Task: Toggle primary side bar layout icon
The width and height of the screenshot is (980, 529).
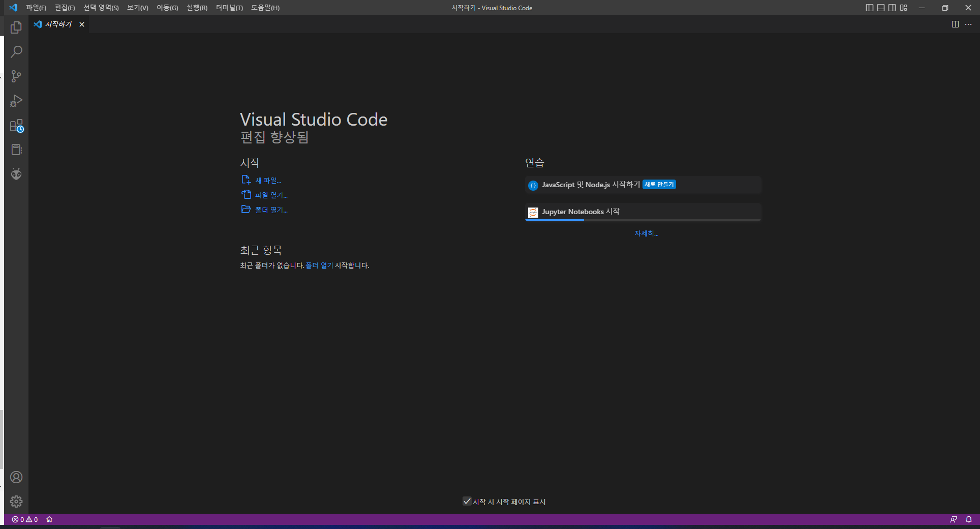Action: (870, 8)
